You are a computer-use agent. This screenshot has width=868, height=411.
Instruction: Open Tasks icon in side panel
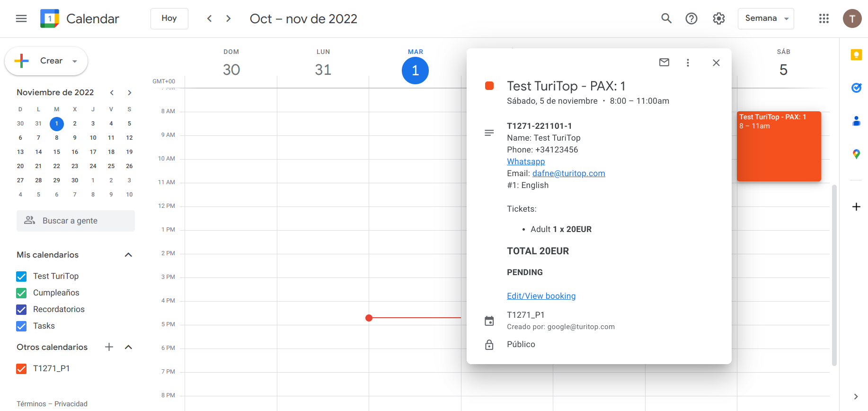point(856,88)
